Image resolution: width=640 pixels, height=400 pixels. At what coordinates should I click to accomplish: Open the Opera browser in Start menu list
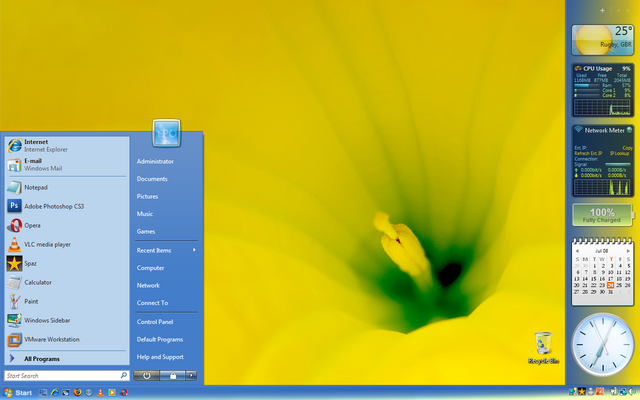pyautogui.click(x=67, y=225)
